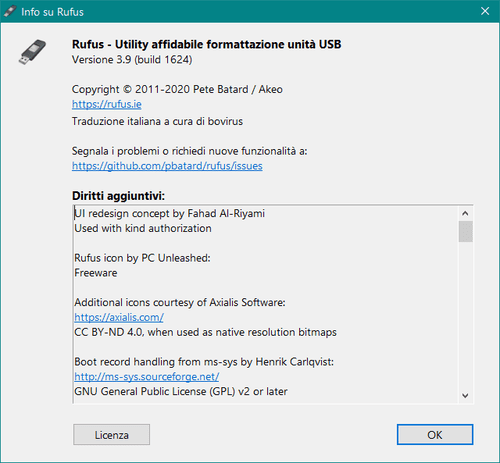The width and height of the screenshot is (500, 463).
Task: Click 'Segnala i problemi o richiedi nuove funzionalità' text
Action: pyautogui.click(x=190, y=151)
